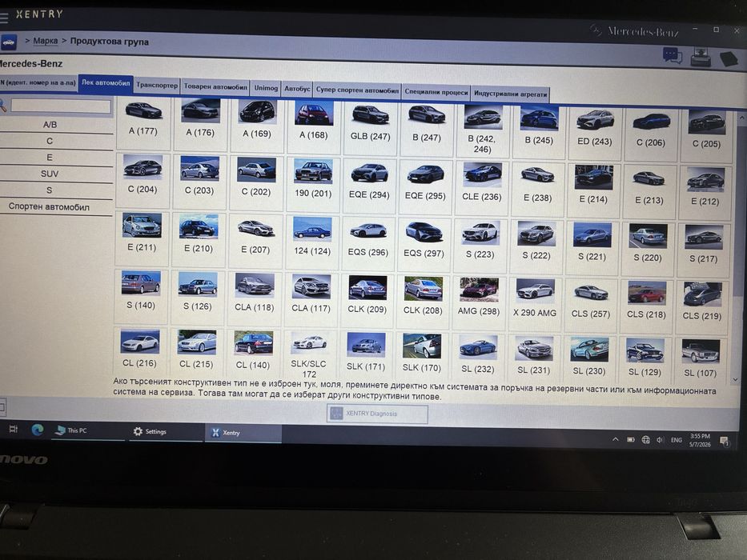Image resolution: width=747 pixels, height=560 pixels.
Task: Click the printer icon in top bar
Action: tap(701, 57)
